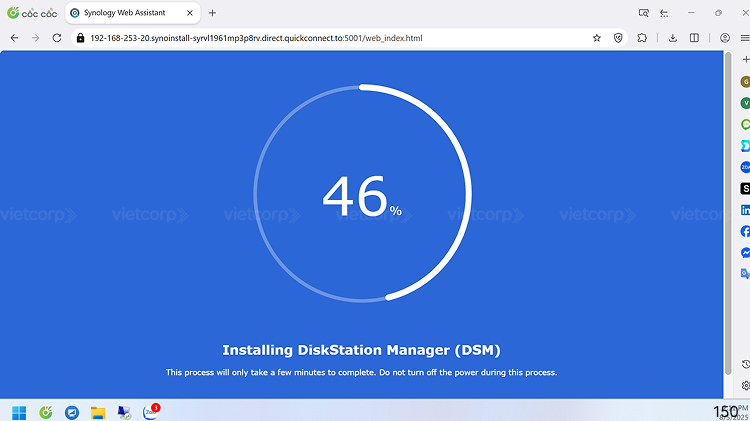Toggle the split view sidebar icon

(x=695, y=37)
